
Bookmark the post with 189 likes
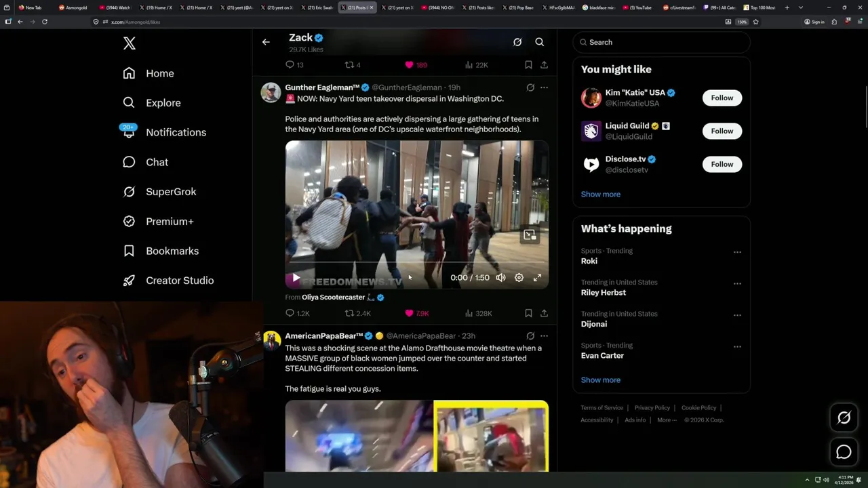[528, 65]
